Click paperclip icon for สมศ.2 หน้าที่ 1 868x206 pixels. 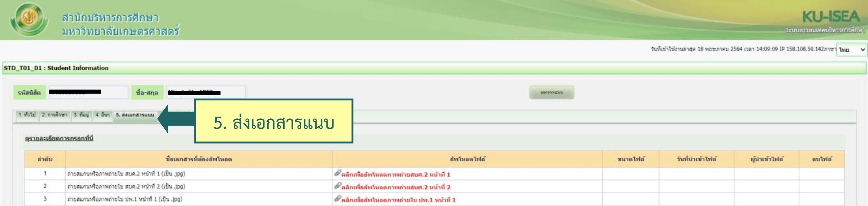click(x=337, y=174)
